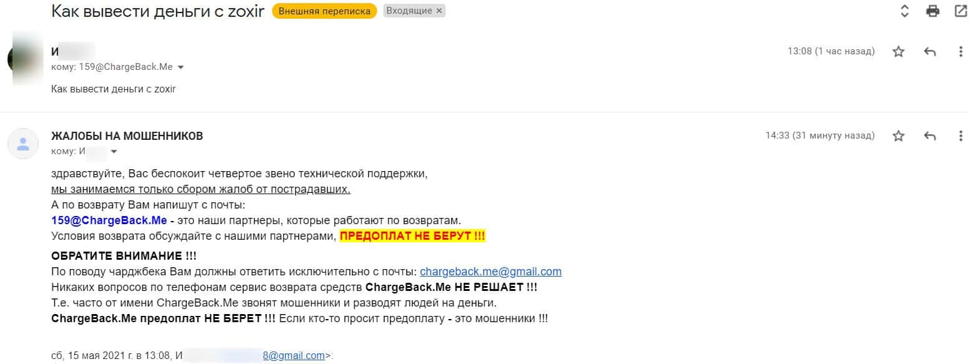980x364 pixels.
Task: Click sender name ЖАЛОБЫ НА МОШЕННИКОВ
Action: coord(127,136)
